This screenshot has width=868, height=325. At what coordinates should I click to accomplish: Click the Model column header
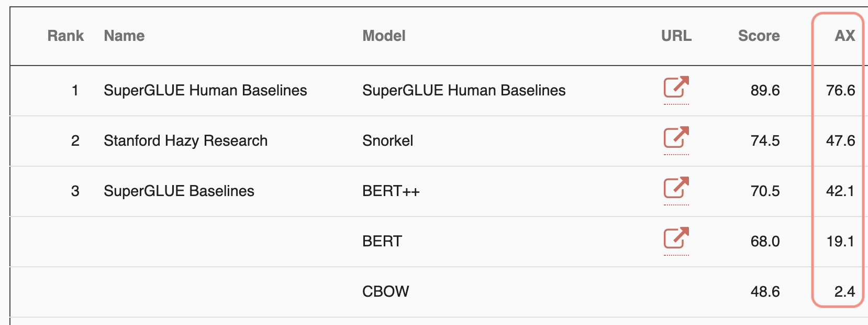(384, 36)
